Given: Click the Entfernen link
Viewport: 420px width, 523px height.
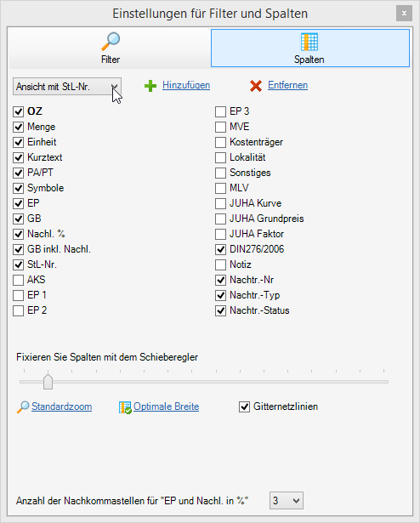Looking at the screenshot, I should pos(288,85).
